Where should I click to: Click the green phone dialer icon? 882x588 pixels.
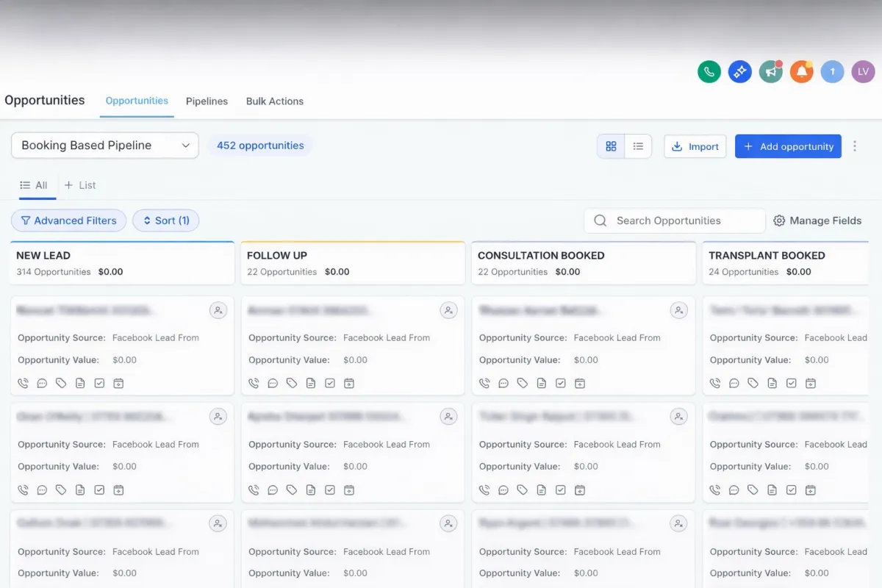pyautogui.click(x=709, y=71)
